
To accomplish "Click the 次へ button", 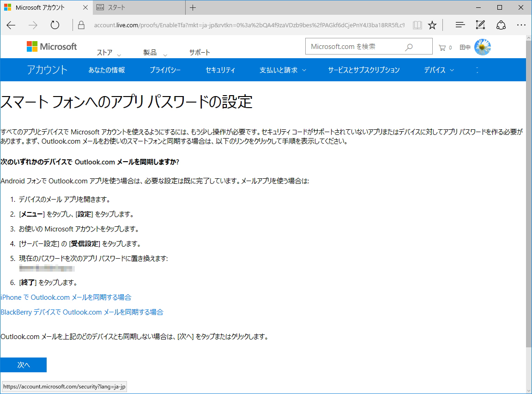I will pyautogui.click(x=24, y=364).
